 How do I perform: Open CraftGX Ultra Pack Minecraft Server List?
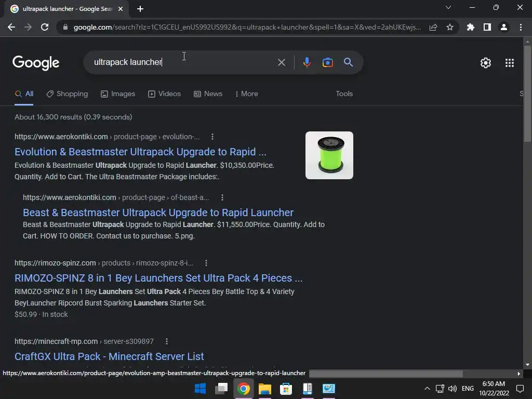pyautogui.click(x=109, y=356)
